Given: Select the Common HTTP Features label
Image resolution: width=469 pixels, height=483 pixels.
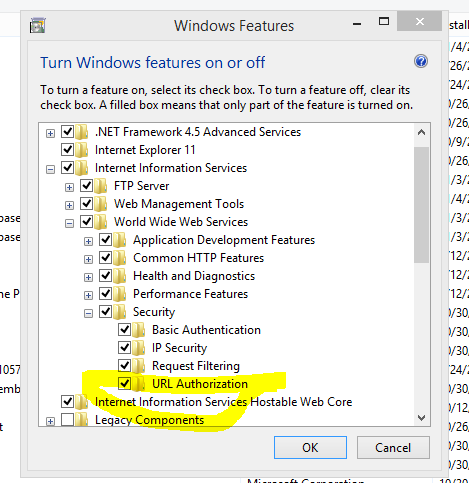Looking at the screenshot, I should (198, 258).
